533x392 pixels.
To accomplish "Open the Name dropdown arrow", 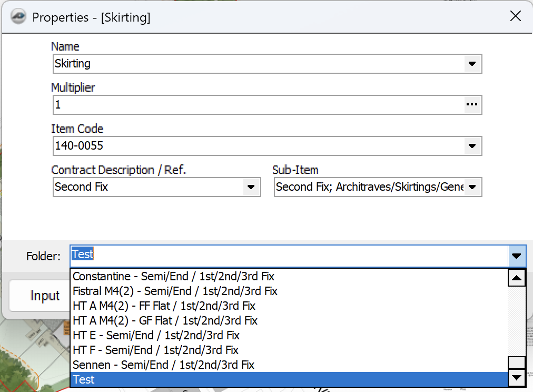I will tap(472, 64).
